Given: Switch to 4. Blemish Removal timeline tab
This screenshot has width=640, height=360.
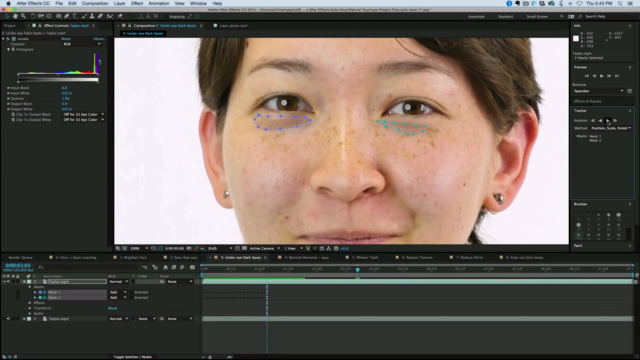Looking at the screenshot, I should [306, 258].
